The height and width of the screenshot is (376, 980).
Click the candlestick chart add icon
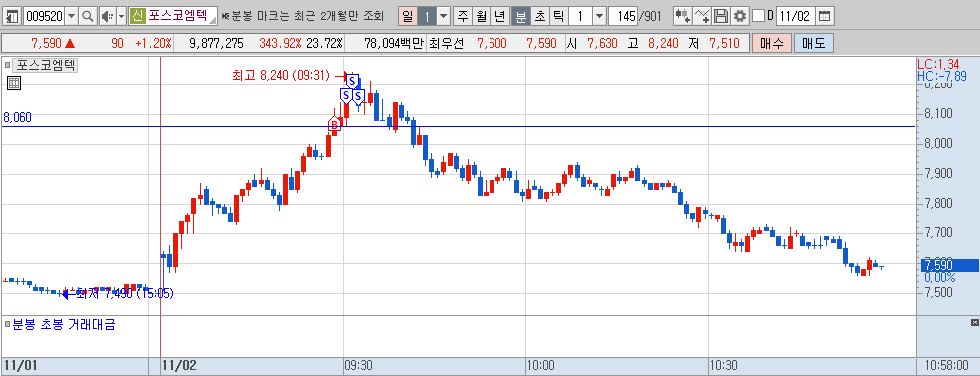[x=683, y=16]
